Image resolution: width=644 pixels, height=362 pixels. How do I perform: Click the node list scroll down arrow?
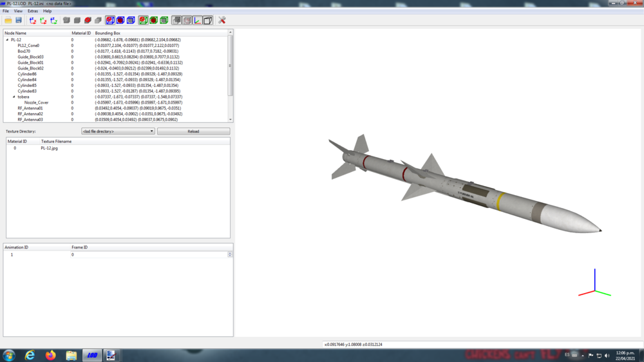(231, 120)
